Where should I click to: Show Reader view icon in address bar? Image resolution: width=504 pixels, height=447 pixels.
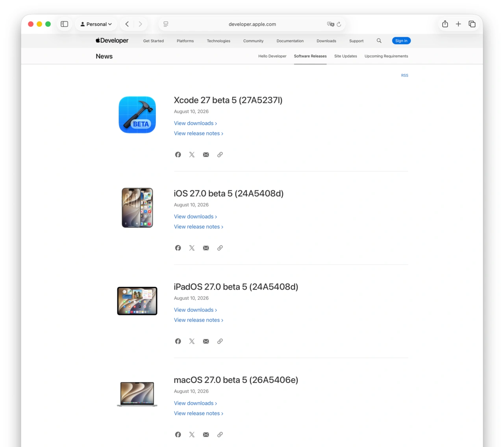(166, 24)
